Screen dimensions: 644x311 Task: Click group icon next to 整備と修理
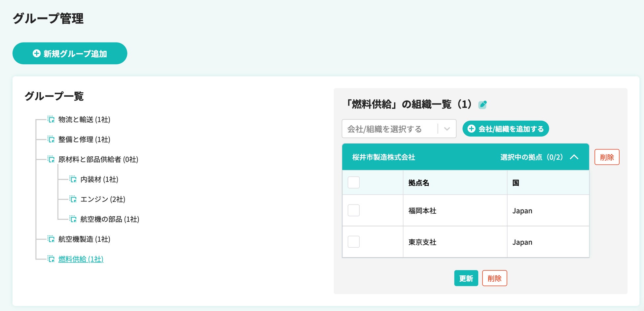[x=51, y=139]
